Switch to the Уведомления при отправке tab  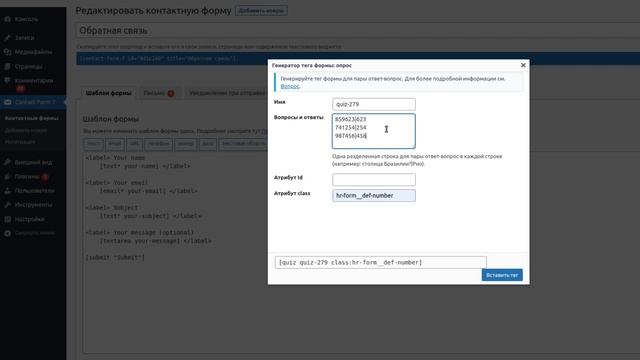pyautogui.click(x=227, y=93)
